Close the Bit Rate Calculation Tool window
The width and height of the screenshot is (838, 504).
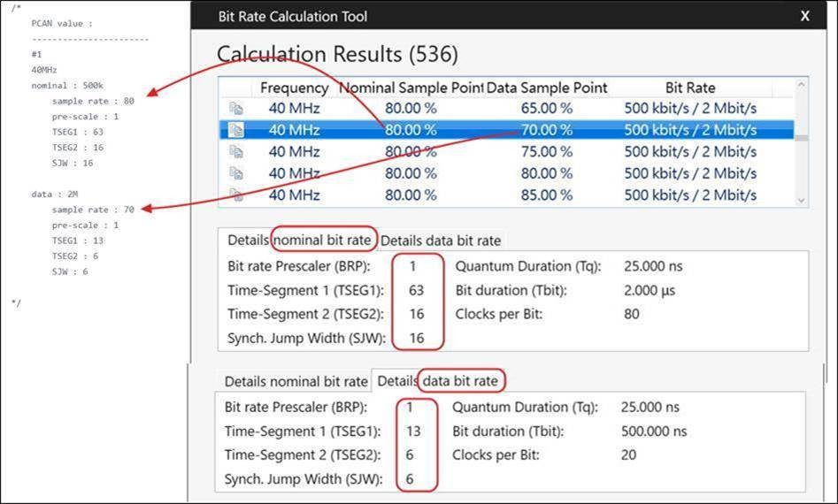(x=805, y=16)
